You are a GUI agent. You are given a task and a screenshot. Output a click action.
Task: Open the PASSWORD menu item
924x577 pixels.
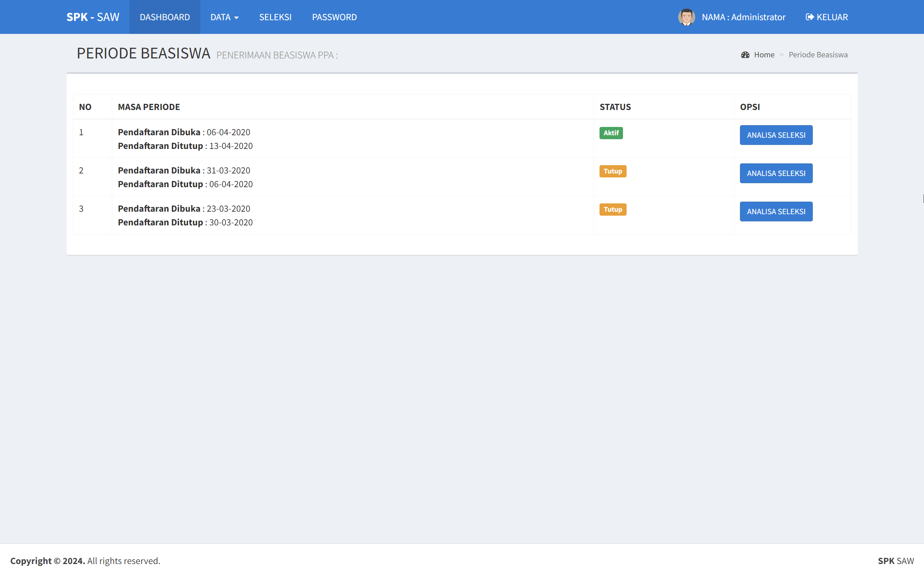tap(334, 17)
